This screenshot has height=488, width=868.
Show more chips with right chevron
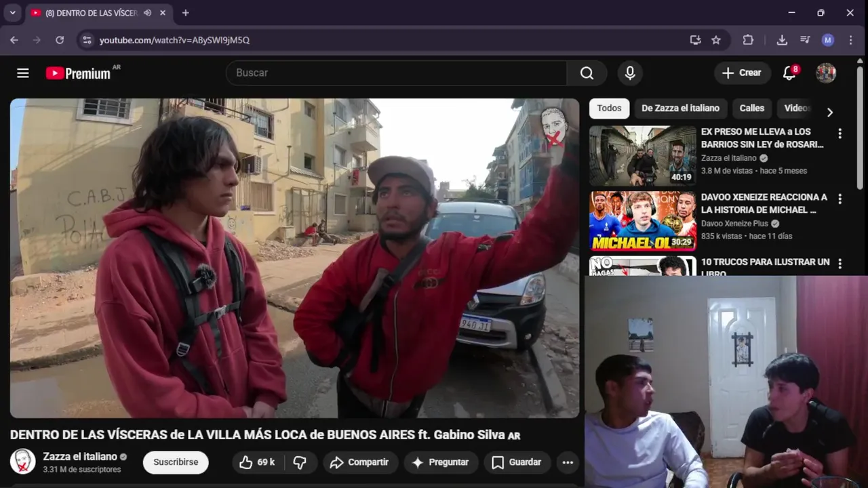point(829,113)
